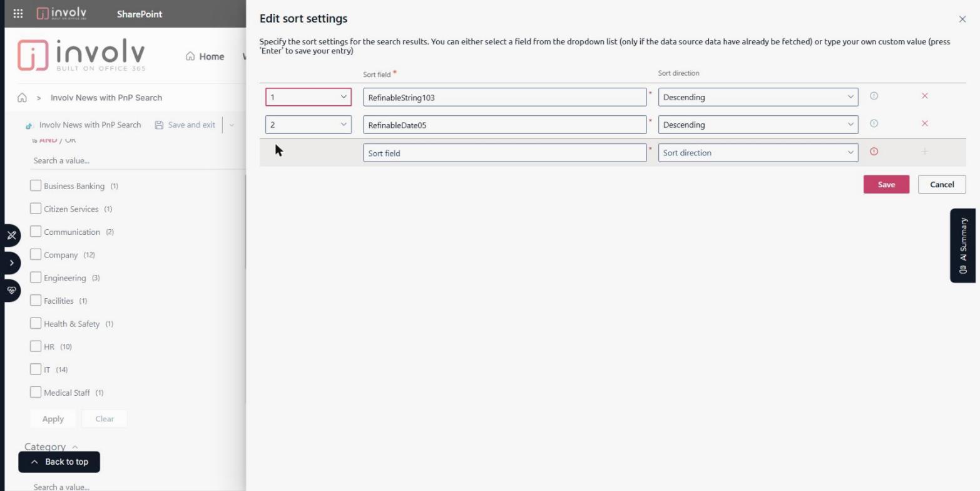Open the sort order dropdown showing 1
The image size is (980, 491).
309,97
